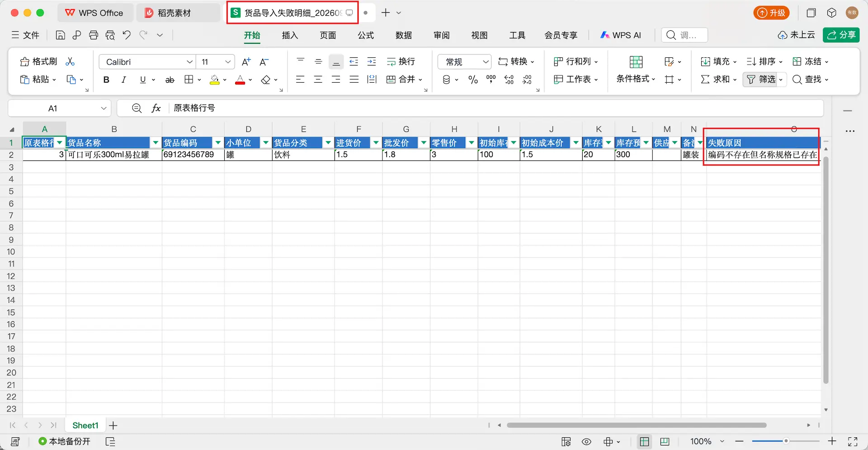Click the ribbon search box
Viewport: 868px width, 450px height.
[684, 35]
